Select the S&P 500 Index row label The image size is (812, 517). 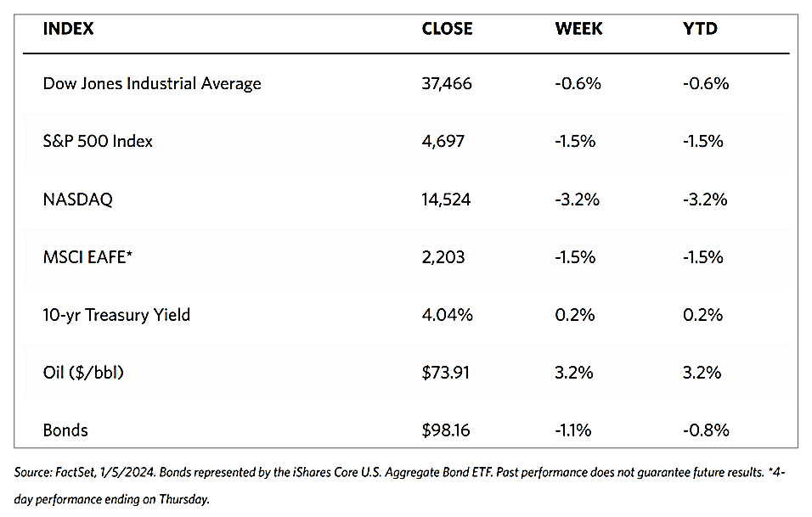(x=98, y=141)
